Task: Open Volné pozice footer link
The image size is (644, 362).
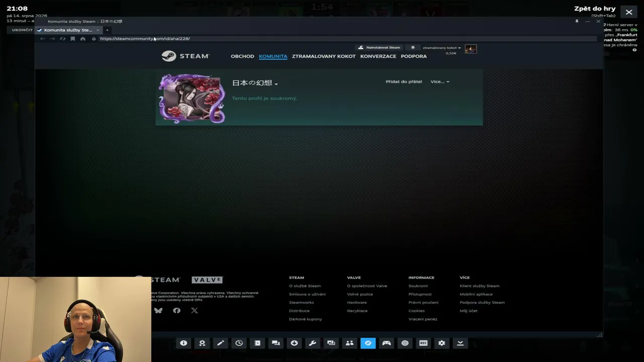Action: (360, 294)
